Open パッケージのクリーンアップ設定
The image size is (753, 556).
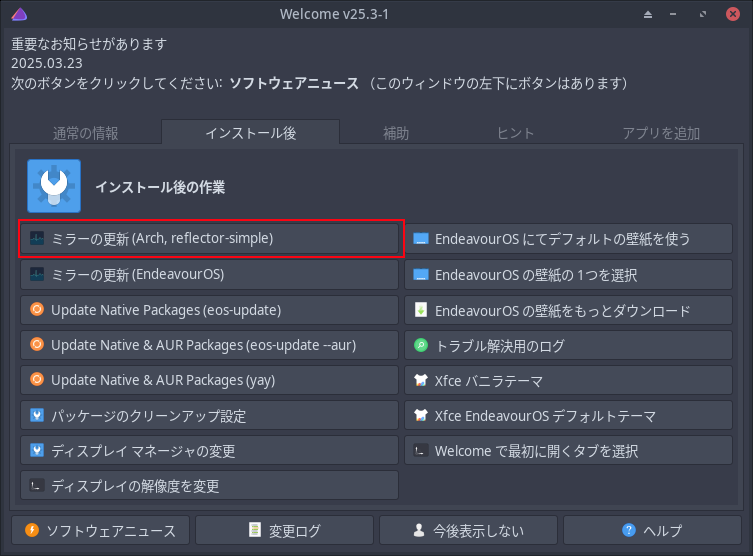(x=209, y=415)
